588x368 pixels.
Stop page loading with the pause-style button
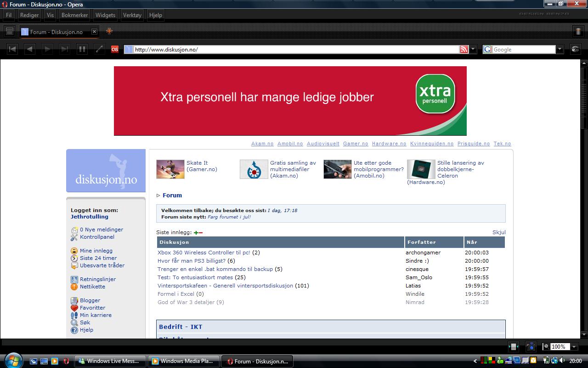tap(82, 49)
